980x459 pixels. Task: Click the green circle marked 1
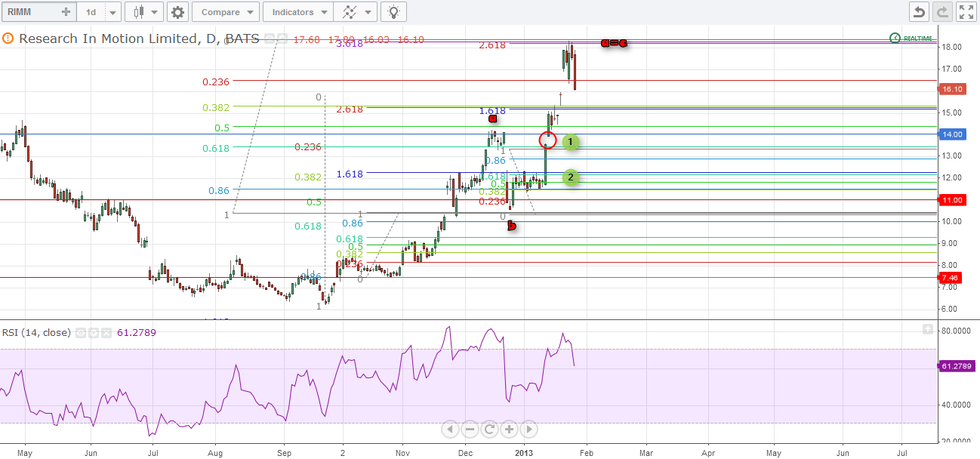(572, 141)
